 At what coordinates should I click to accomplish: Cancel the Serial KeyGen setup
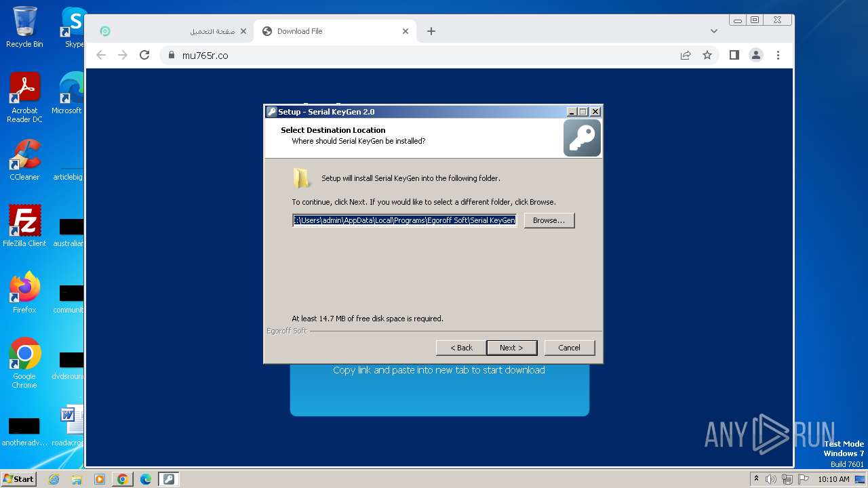(570, 348)
